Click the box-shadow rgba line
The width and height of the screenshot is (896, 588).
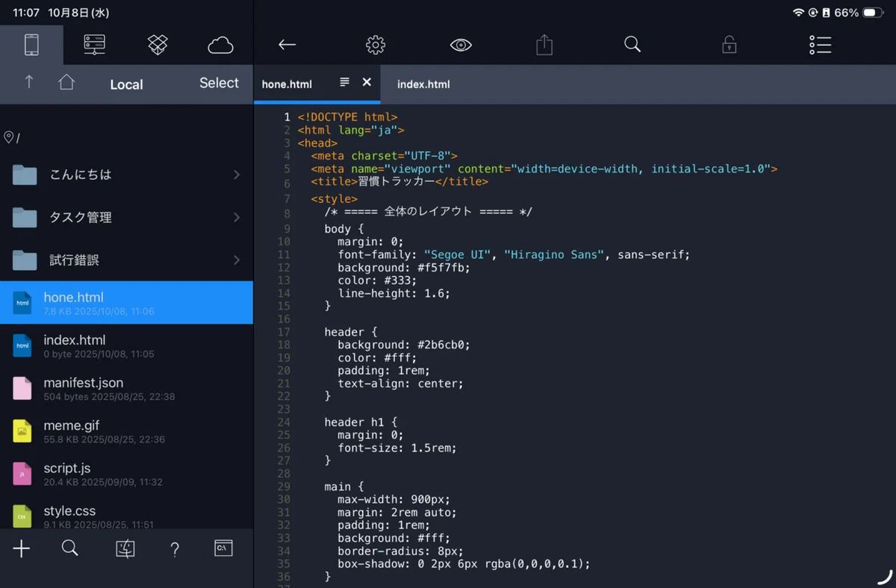pyautogui.click(x=464, y=563)
